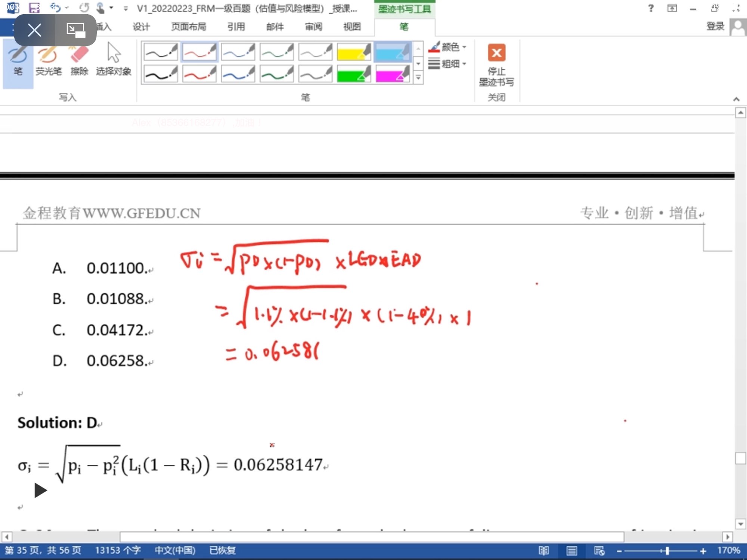Pick the yellow highlighter pen swatch
Screen dimensions: 747x560
(353, 52)
